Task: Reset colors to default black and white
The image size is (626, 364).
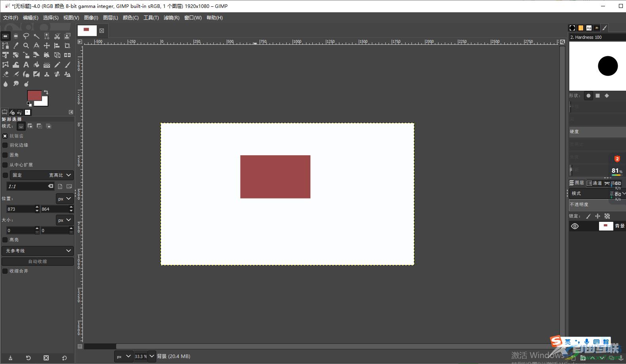Action: pyautogui.click(x=29, y=104)
